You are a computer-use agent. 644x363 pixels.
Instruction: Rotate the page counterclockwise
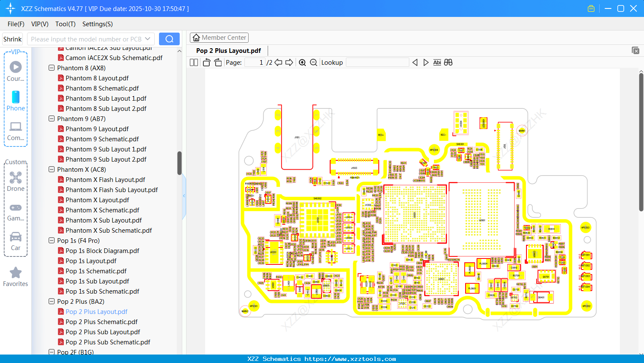[206, 63]
